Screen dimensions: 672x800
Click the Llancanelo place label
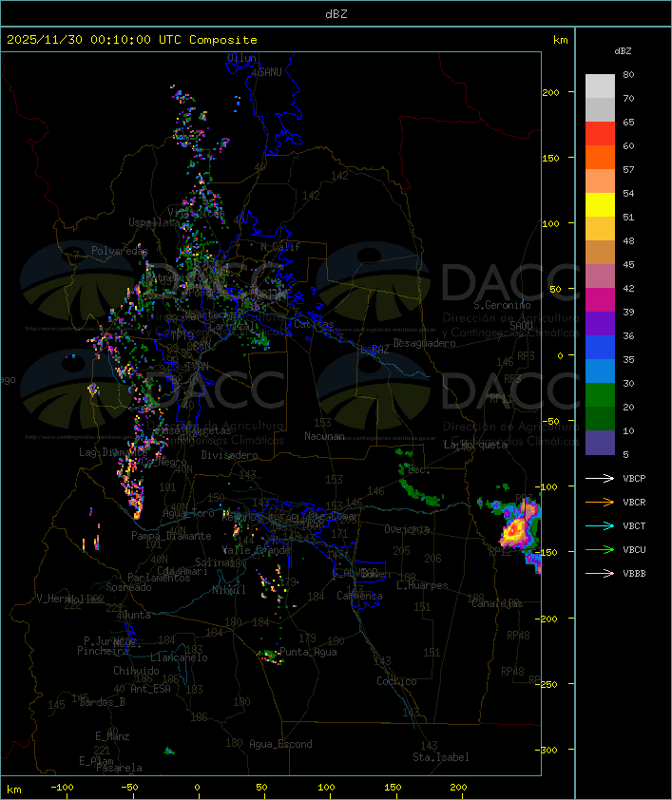[179, 657]
